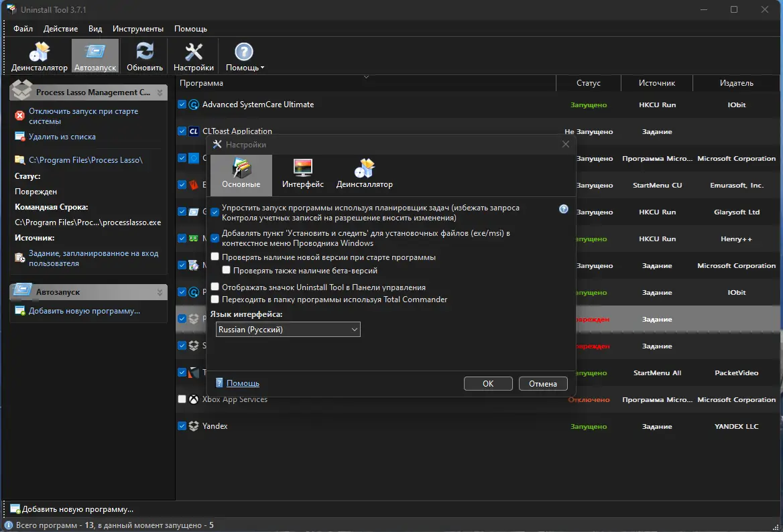Click the folder icon beside Process Lasso path
Viewport: 783px width, 532px height.
pos(19,159)
